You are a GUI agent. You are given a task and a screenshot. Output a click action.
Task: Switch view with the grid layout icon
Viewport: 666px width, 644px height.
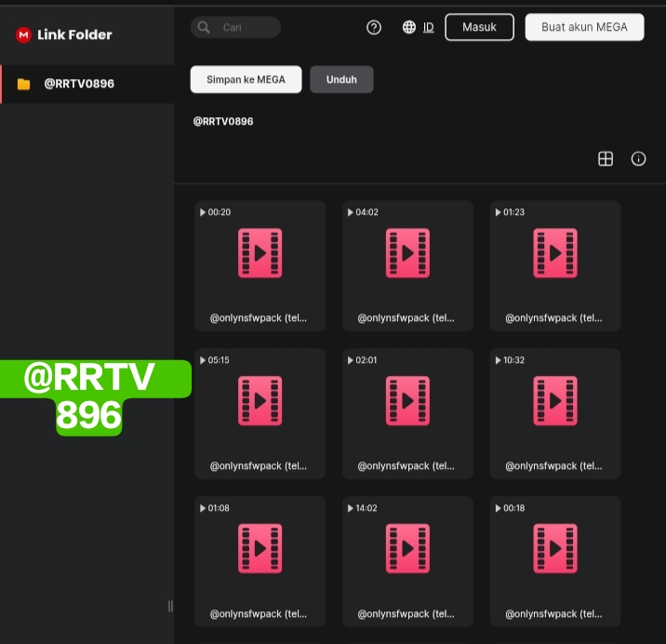click(x=606, y=158)
